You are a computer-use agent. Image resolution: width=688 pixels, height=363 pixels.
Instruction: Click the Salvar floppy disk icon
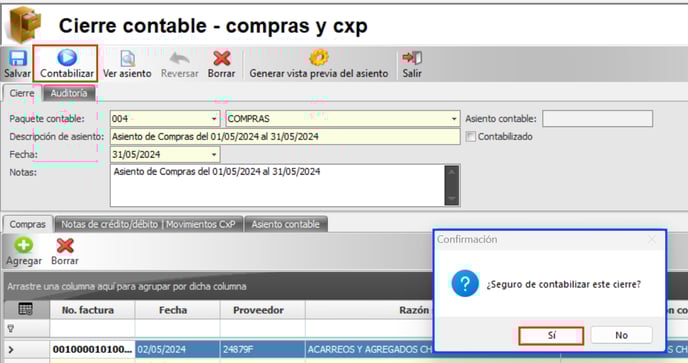coord(18,59)
